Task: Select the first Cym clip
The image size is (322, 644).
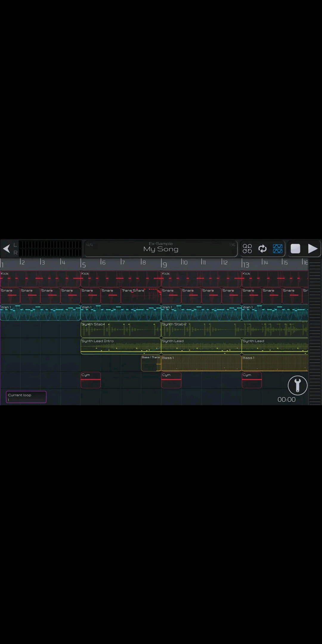Action: point(91,380)
